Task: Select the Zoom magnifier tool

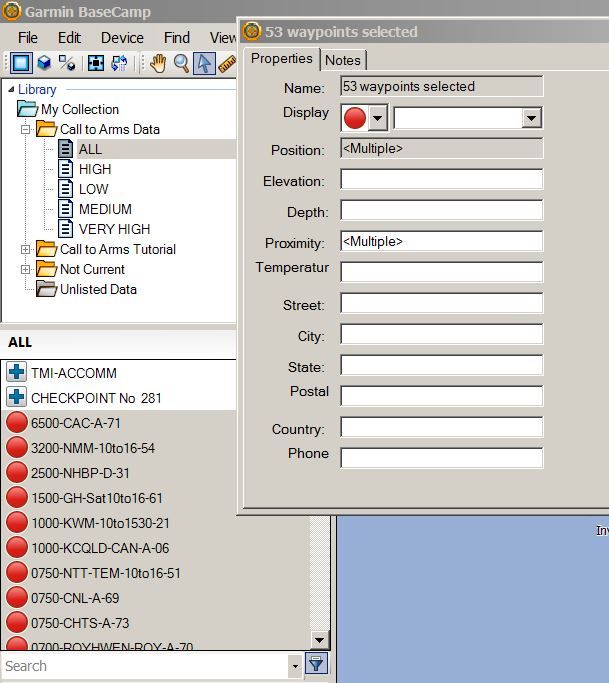Action: pos(181,63)
